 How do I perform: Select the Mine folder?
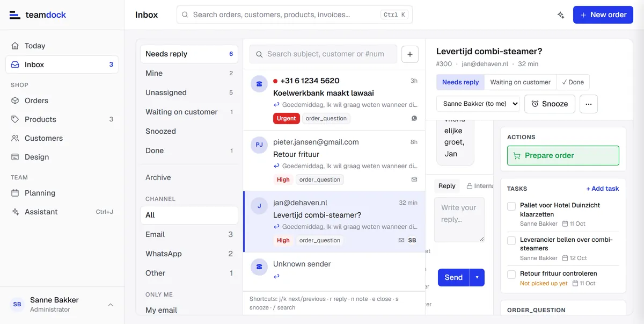189,73
